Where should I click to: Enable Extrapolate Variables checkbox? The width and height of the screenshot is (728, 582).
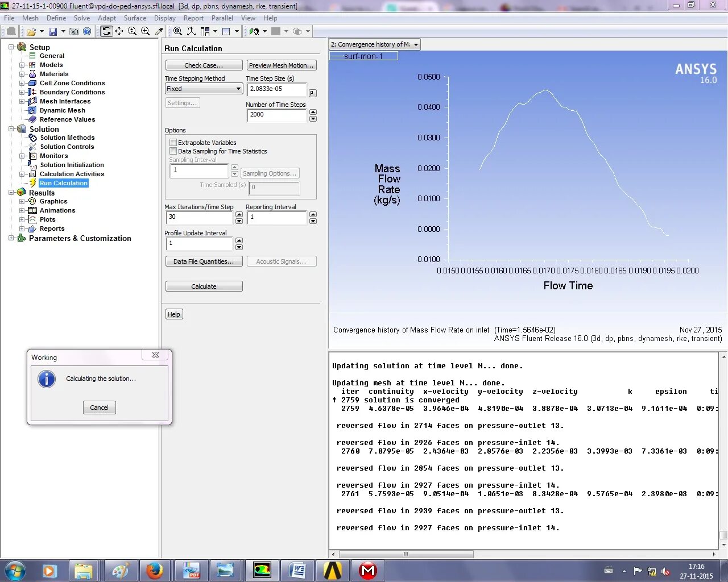(x=173, y=143)
